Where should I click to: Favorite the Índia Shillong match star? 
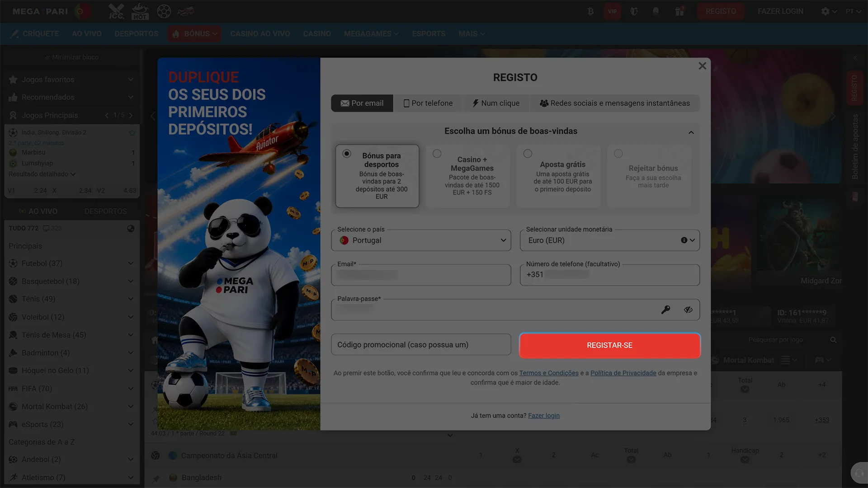pos(132,132)
